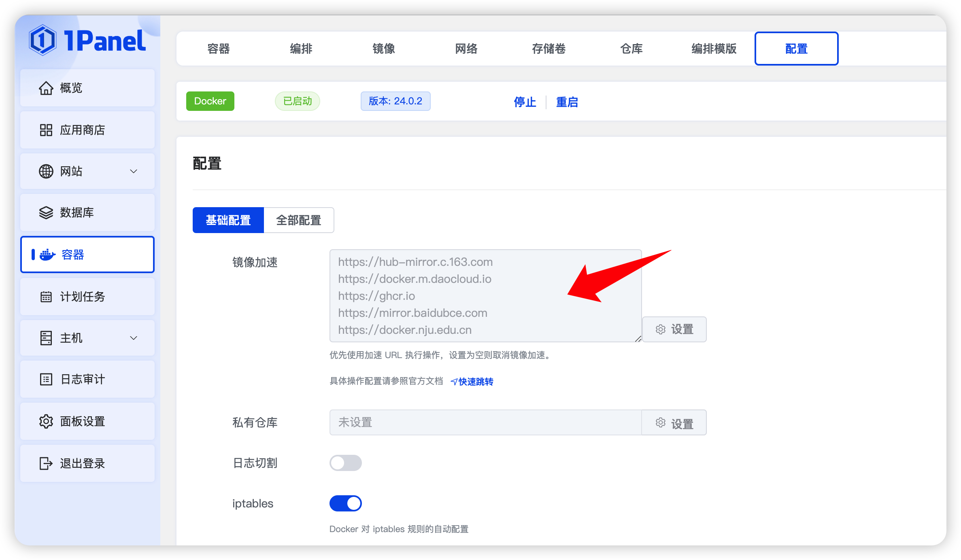Select the 日志审计 log audit icon
The image size is (961, 560).
(46, 379)
